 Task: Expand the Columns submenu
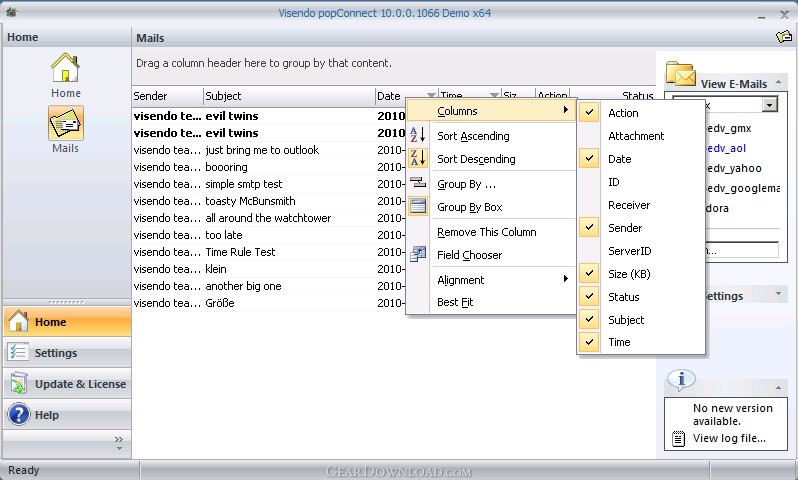coord(492,110)
